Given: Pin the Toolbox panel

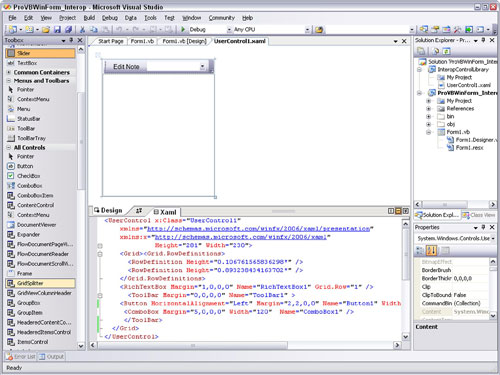Looking at the screenshot, I should coord(71,40).
